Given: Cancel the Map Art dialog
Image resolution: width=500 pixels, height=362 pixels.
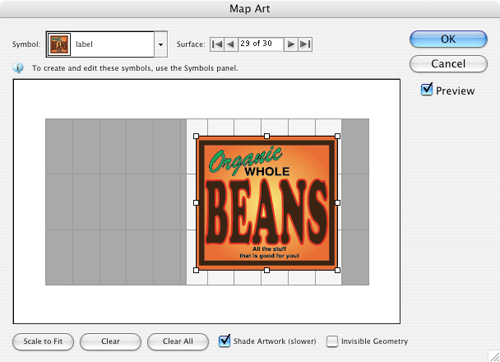Looking at the screenshot, I should (x=448, y=64).
